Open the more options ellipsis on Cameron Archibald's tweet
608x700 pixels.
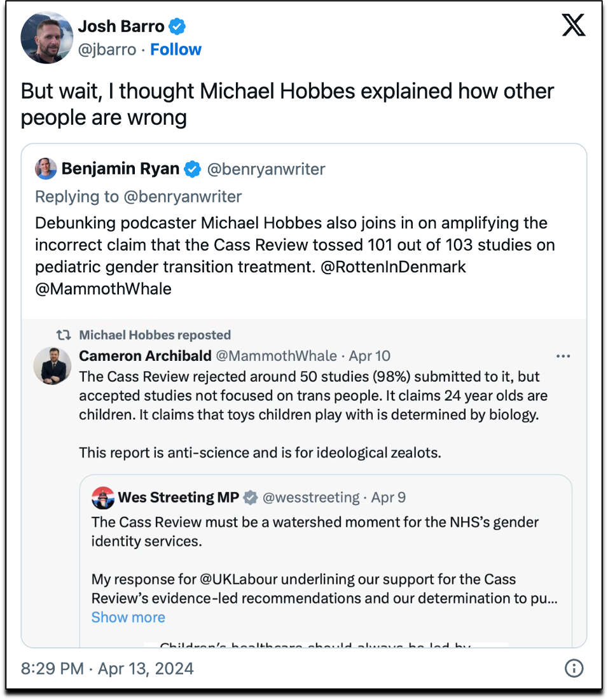pos(563,356)
